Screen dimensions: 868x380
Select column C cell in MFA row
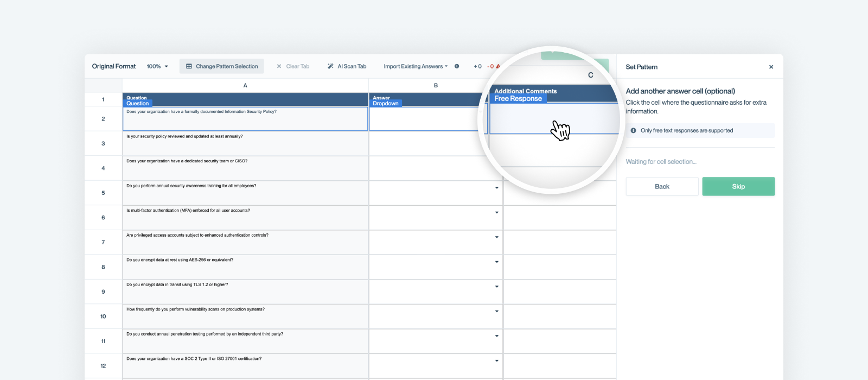click(560, 218)
